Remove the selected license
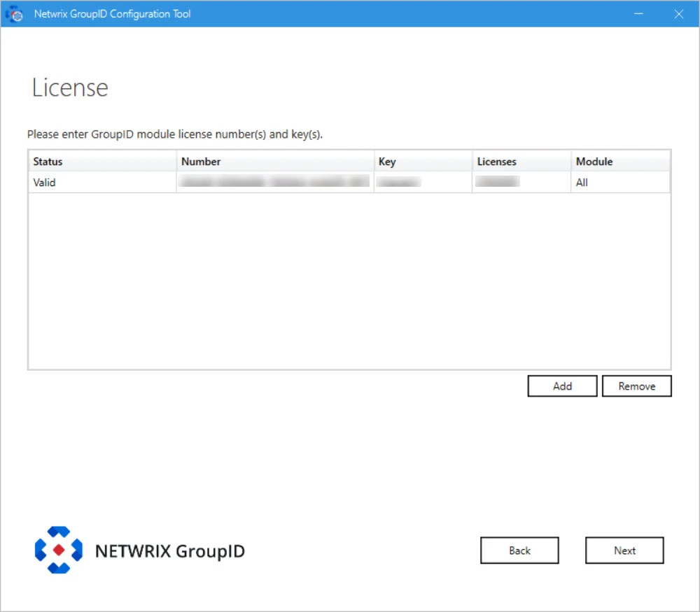Image resolution: width=700 pixels, height=612 pixels. (637, 386)
